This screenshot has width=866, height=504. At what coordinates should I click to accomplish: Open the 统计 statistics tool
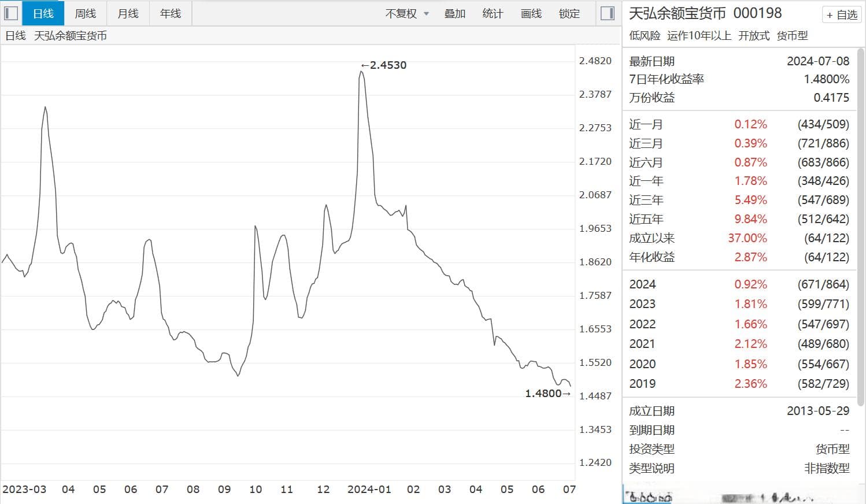click(493, 13)
